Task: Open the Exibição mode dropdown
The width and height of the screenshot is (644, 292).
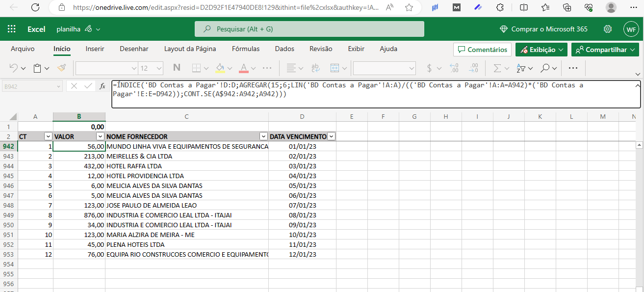Action: (541, 50)
